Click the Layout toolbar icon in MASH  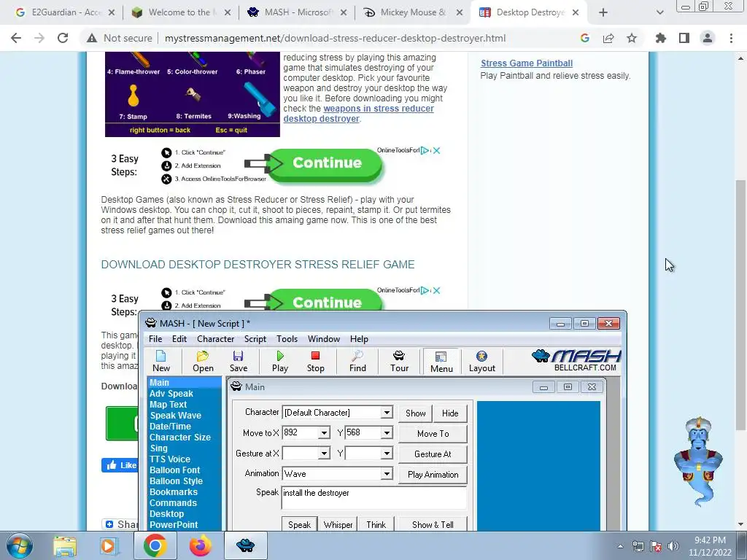click(x=481, y=361)
